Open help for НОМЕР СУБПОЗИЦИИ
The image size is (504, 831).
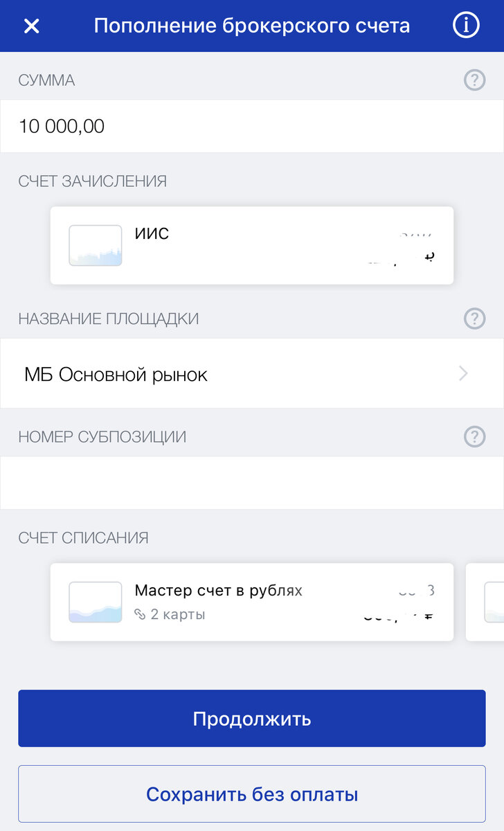coord(474,436)
